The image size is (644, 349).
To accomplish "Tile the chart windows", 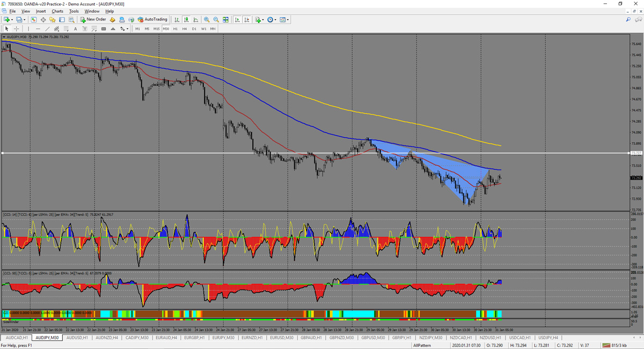I will pos(225,20).
